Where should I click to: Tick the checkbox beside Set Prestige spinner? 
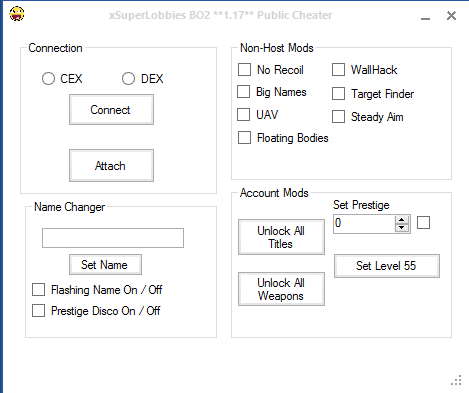point(424,223)
